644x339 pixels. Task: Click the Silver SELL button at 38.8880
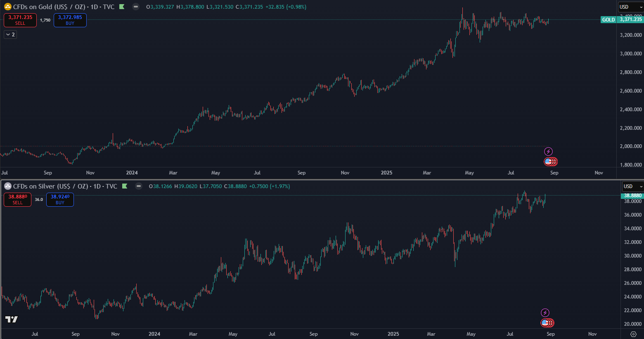coord(17,200)
